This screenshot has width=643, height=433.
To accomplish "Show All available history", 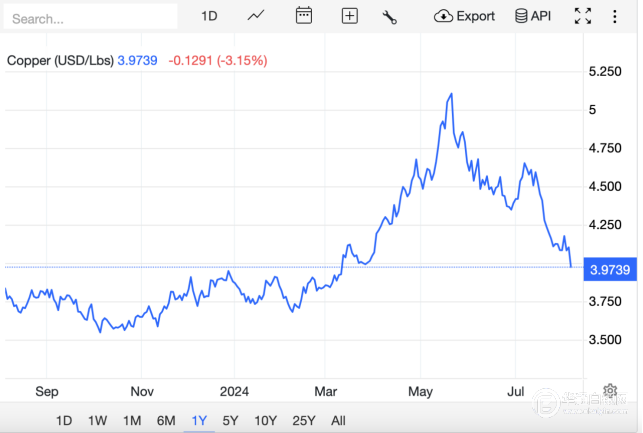I will tap(338, 420).
